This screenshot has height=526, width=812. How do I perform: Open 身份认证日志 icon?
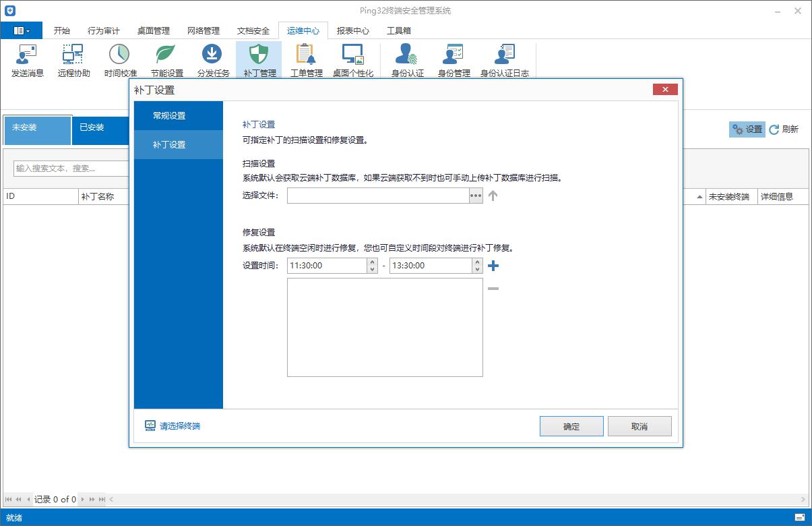click(504, 60)
